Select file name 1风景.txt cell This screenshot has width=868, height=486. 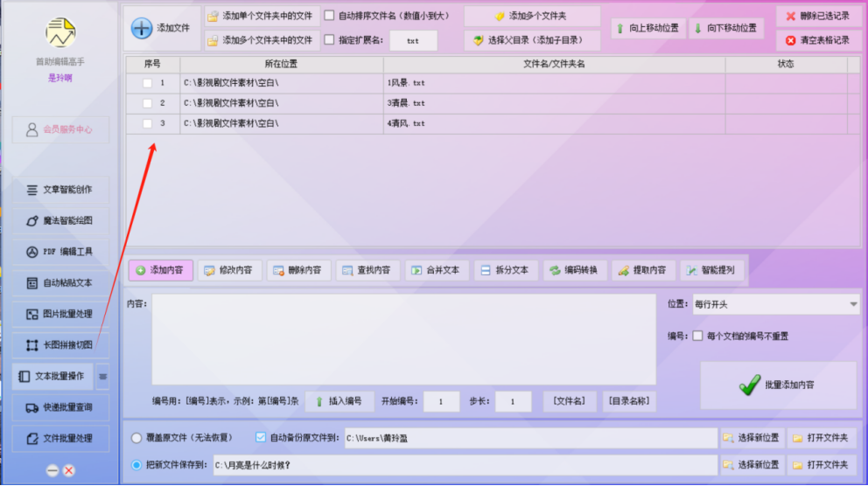point(554,83)
